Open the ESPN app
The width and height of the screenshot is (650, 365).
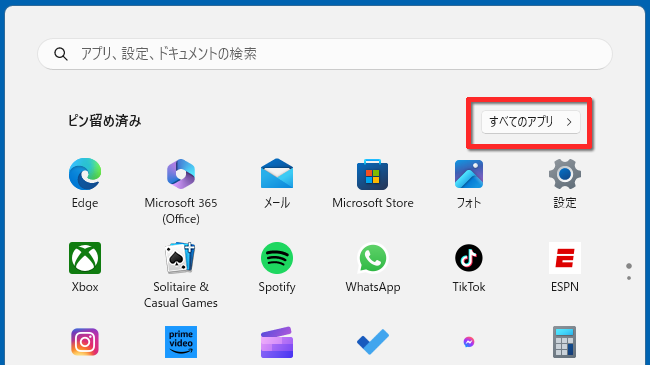point(565,258)
